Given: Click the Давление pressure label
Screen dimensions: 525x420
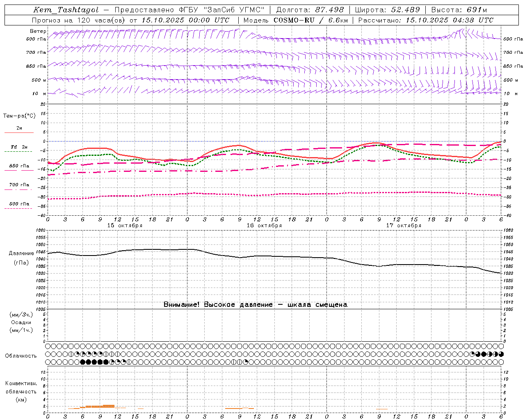Looking at the screenshot, I should [21, 253].
